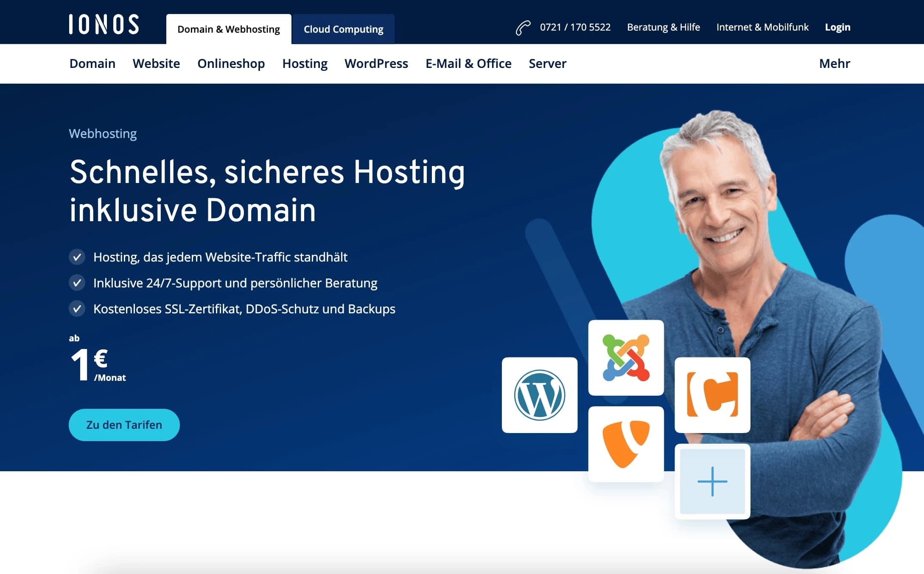Select the Domain & Webhosting tab

tap(229, 29)
